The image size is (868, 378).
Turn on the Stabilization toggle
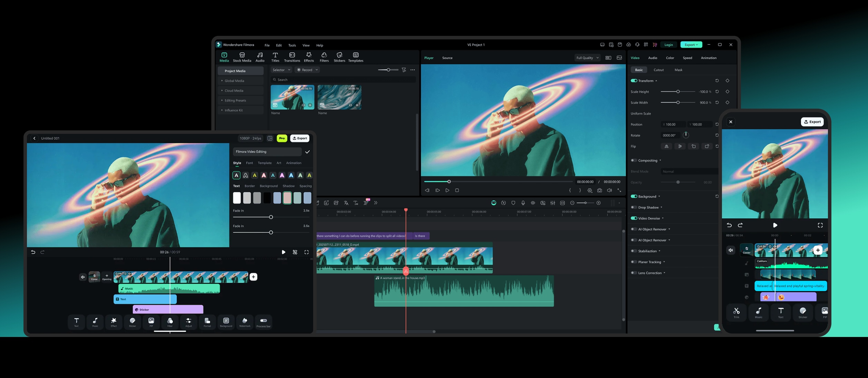pos(634,251)
